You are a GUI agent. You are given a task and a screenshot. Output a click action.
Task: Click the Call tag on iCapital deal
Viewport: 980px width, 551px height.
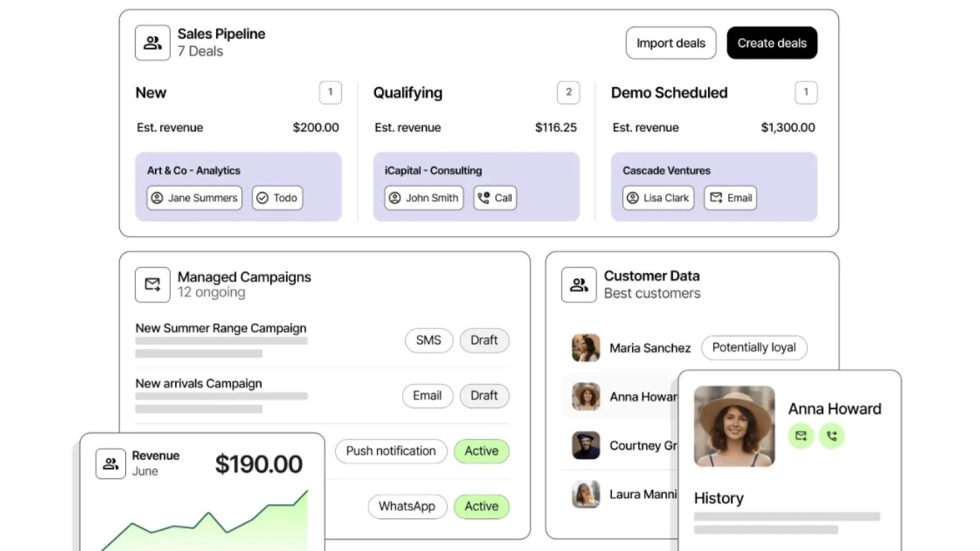click(x=495, y=198)
